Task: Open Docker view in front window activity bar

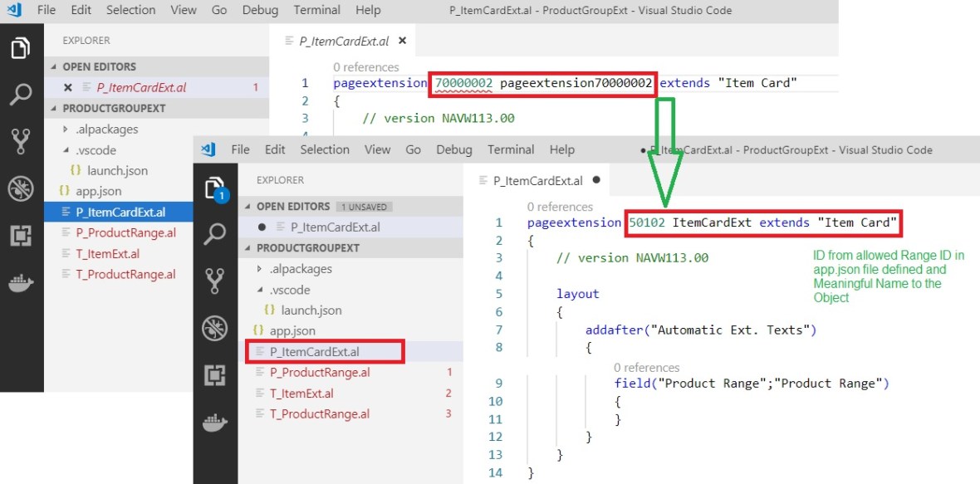Action: coord(214,423)
